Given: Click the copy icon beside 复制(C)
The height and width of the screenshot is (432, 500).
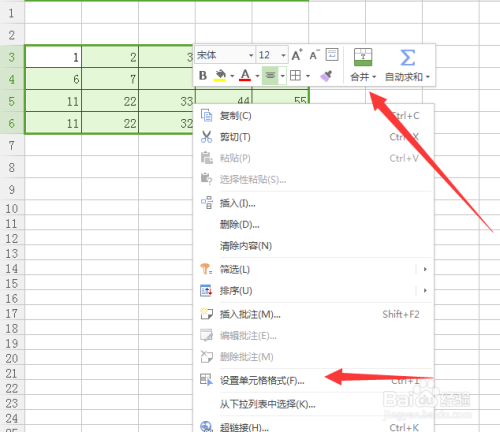Looking at the screenshot, I should (x=206, y=115).
